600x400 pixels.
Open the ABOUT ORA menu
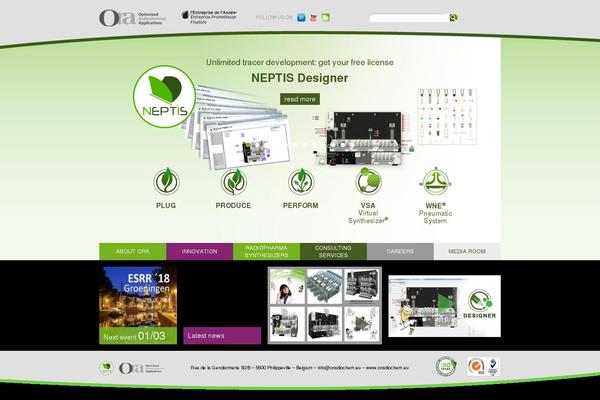pos(132,251)
